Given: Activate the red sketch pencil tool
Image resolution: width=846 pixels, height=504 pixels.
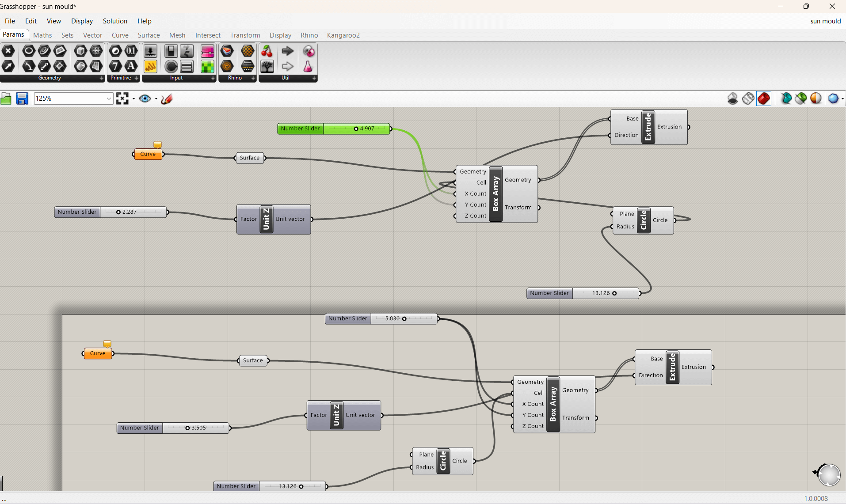Looking at the screenshot, I should tap(167, 99).
